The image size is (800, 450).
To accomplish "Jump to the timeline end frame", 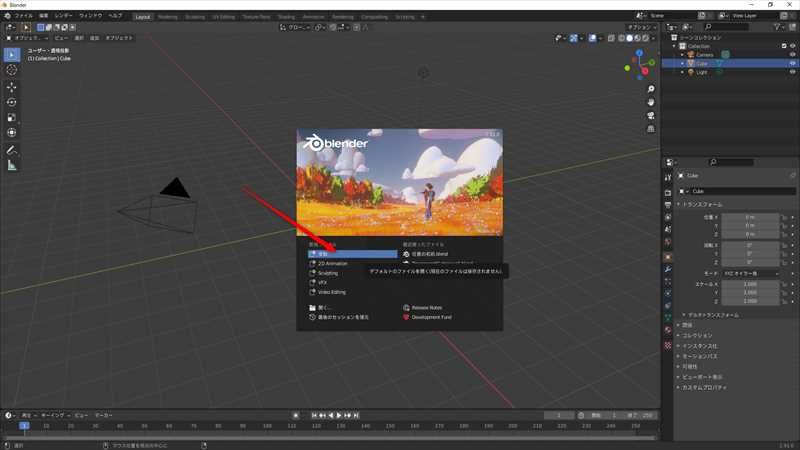I will click(356, 415).
